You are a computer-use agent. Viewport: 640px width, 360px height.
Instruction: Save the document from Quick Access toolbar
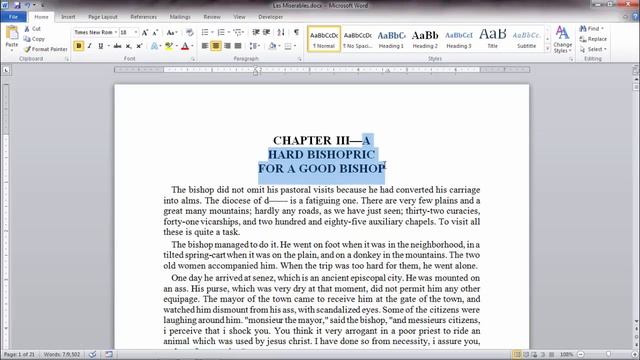tap(17, 5)
